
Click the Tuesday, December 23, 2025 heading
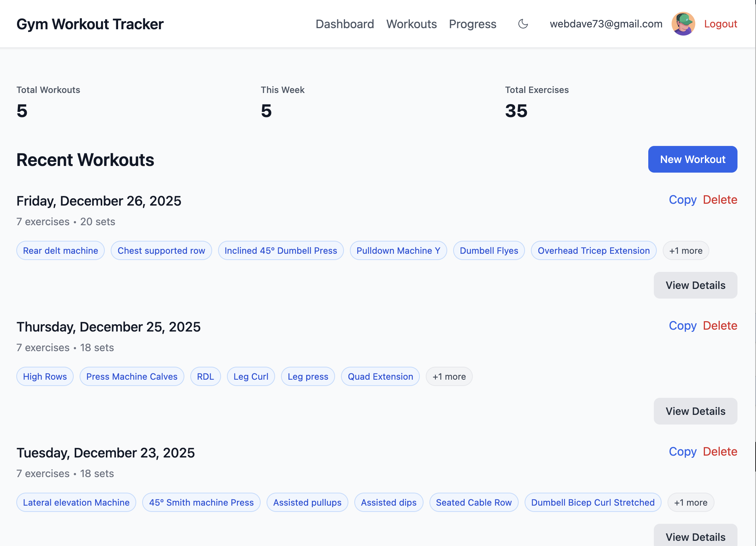point(106,453)
